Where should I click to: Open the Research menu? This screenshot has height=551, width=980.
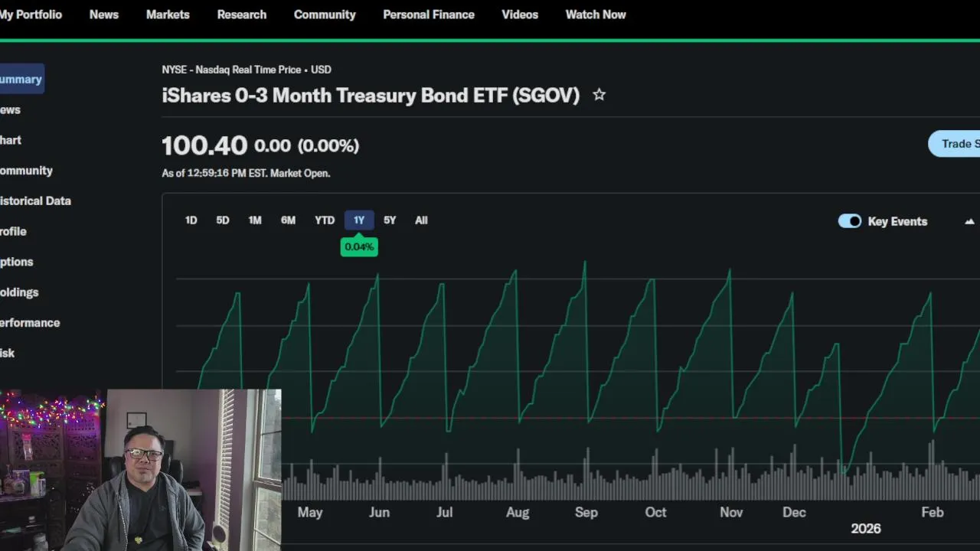242,15
